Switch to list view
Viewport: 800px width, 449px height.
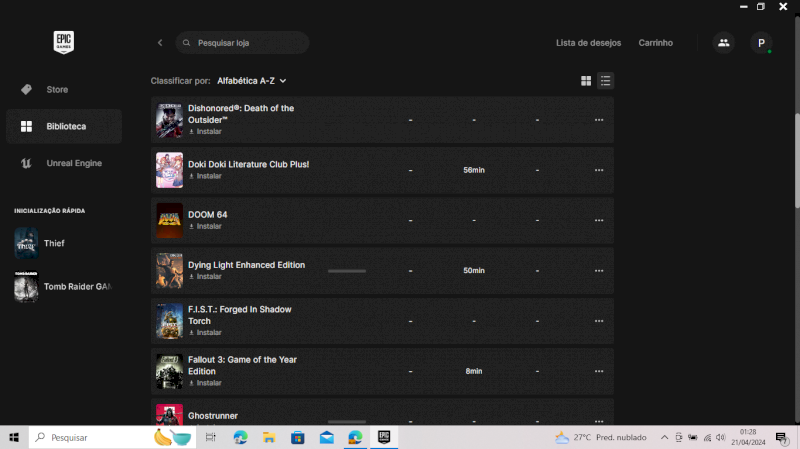(605, 81)
